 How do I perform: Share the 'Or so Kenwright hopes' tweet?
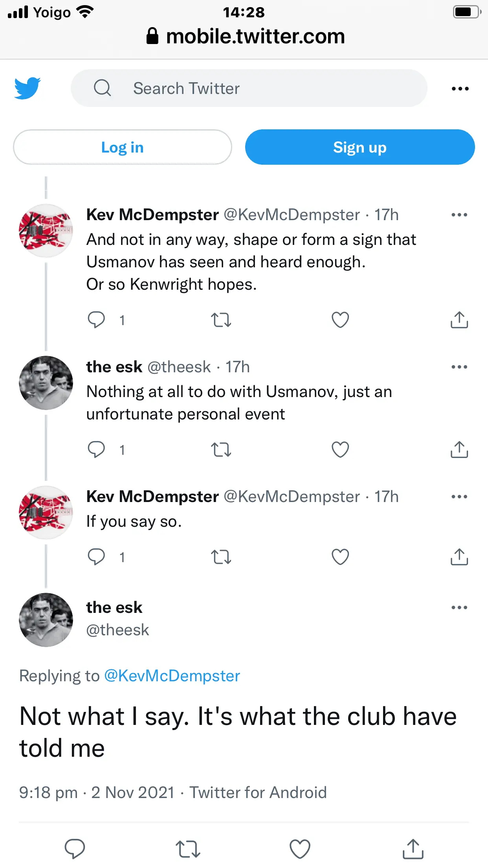point(459,320)
